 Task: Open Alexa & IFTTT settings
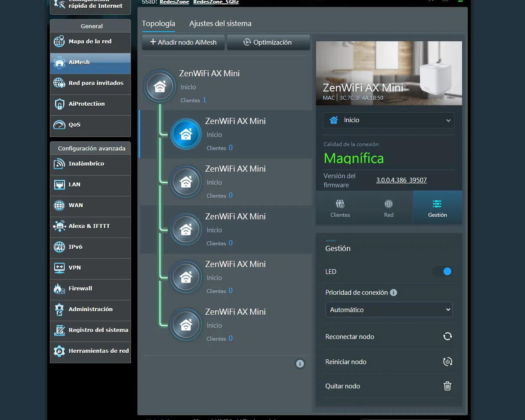coord(90,227)
